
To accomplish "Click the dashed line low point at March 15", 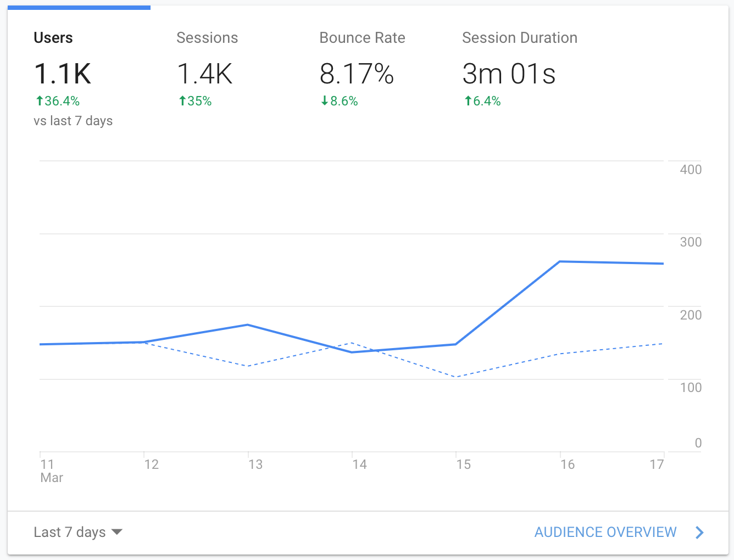I will (x=456, y=377).
